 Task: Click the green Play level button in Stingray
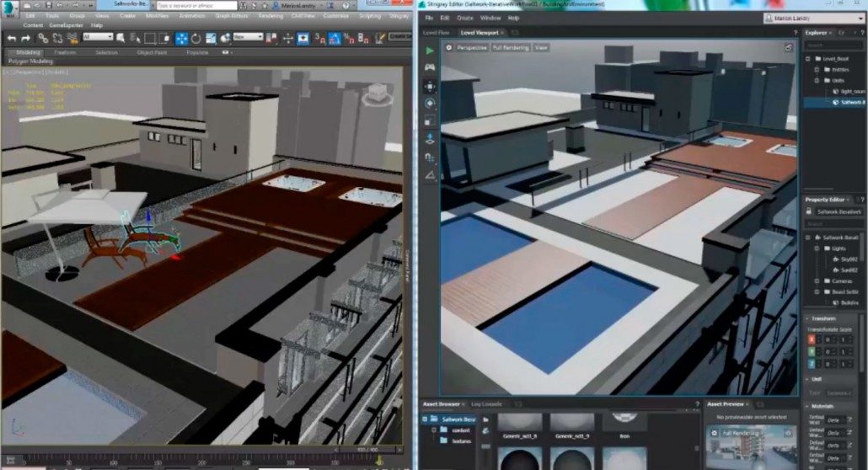(x=430, y=51)
